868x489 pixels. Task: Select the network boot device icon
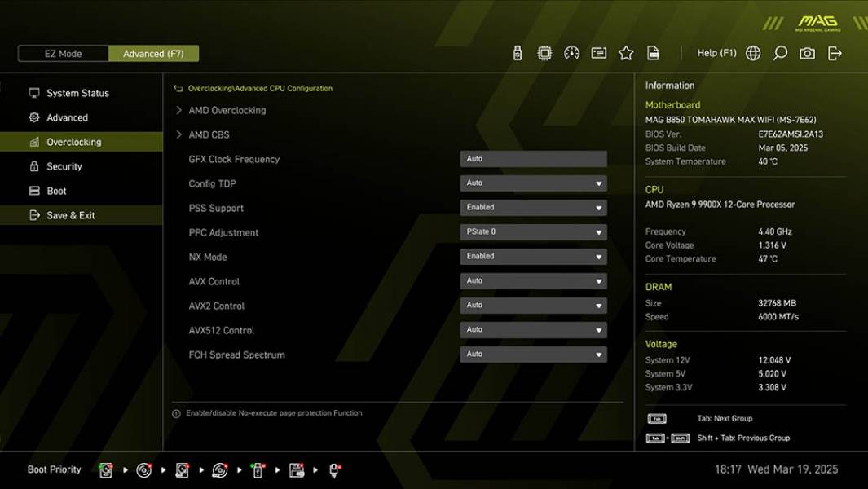coord(334,470)
